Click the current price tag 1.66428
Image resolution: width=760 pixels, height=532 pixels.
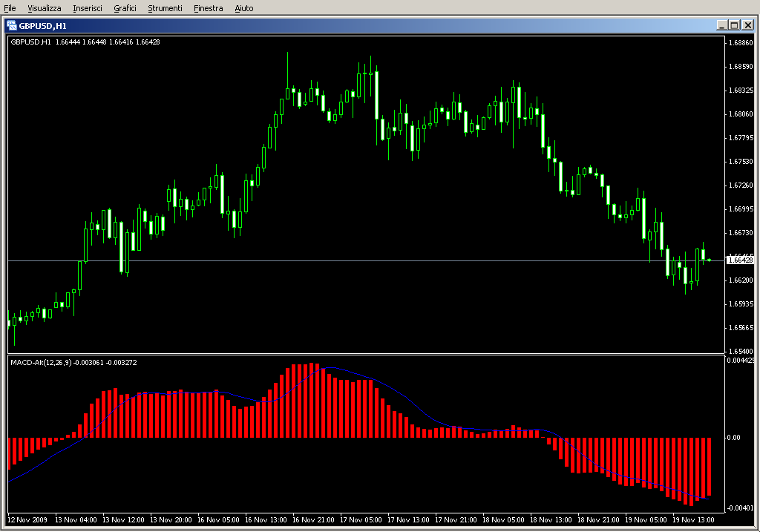(741, 260)
